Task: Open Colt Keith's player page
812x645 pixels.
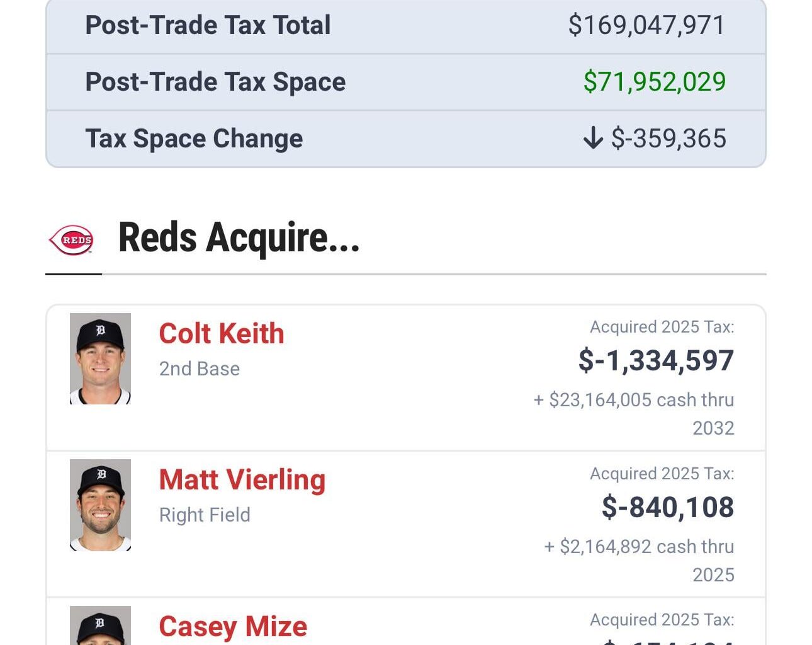Action: [221, 333]
